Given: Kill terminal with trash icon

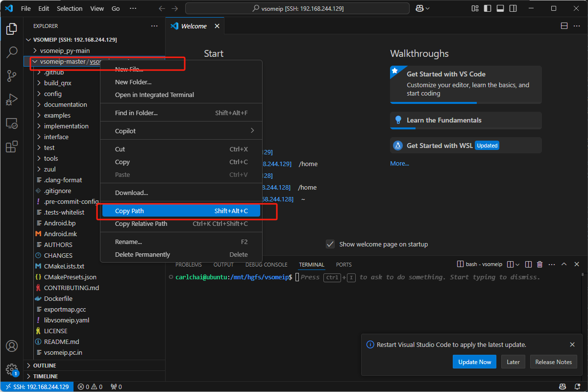Looking at the screenshot, I should pos(540,264).
